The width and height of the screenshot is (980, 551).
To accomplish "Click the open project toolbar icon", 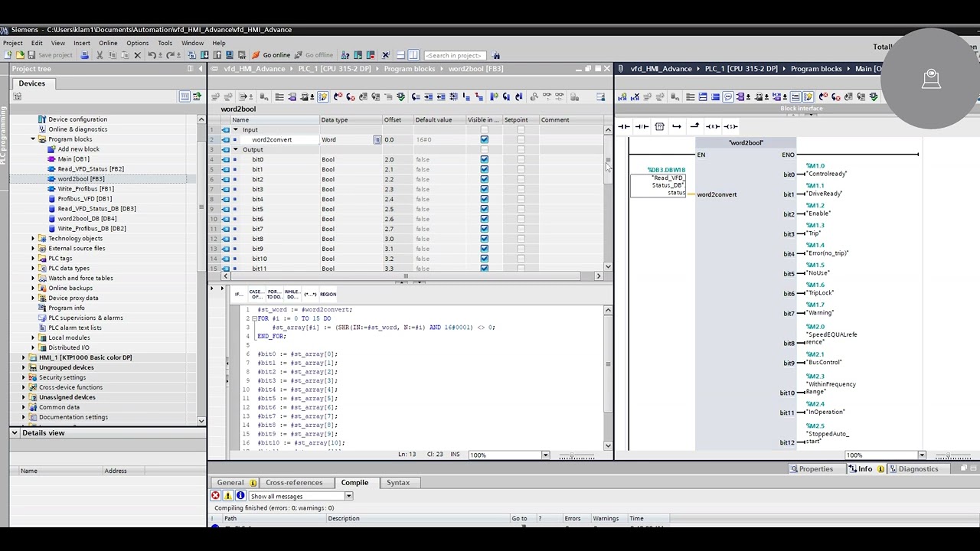I will 19,55.
